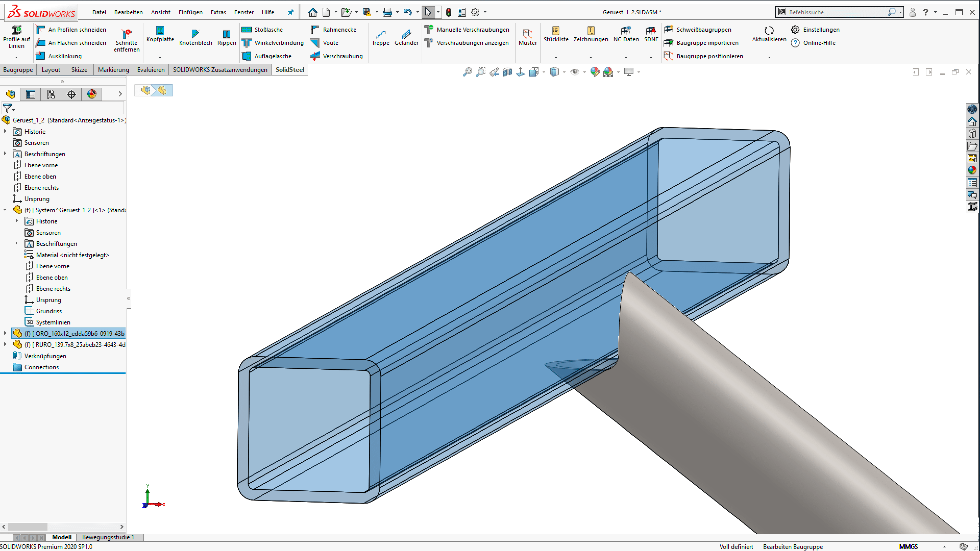980x551 pixels.
Task: Open Zeichnungen
Action: [x=591, y=34]
